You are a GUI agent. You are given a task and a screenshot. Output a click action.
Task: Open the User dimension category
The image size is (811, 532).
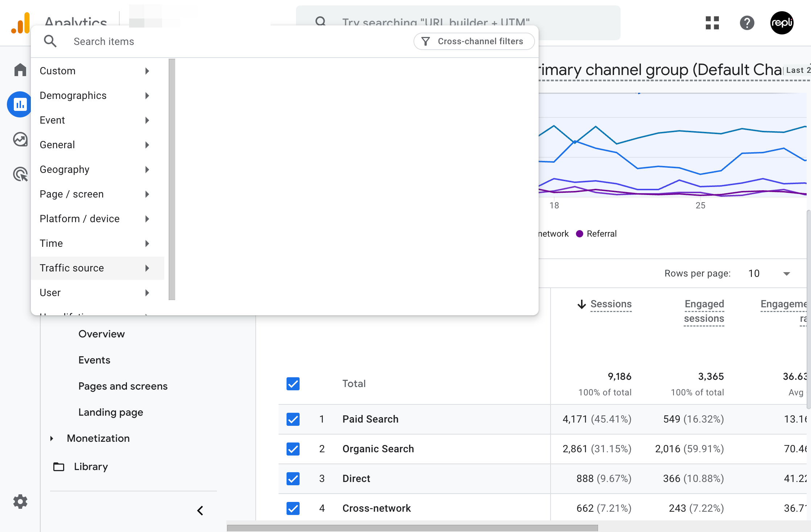(97, 293)
